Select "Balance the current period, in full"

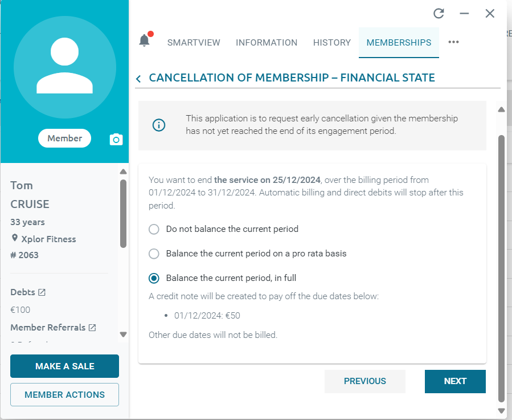coord(154,279)
